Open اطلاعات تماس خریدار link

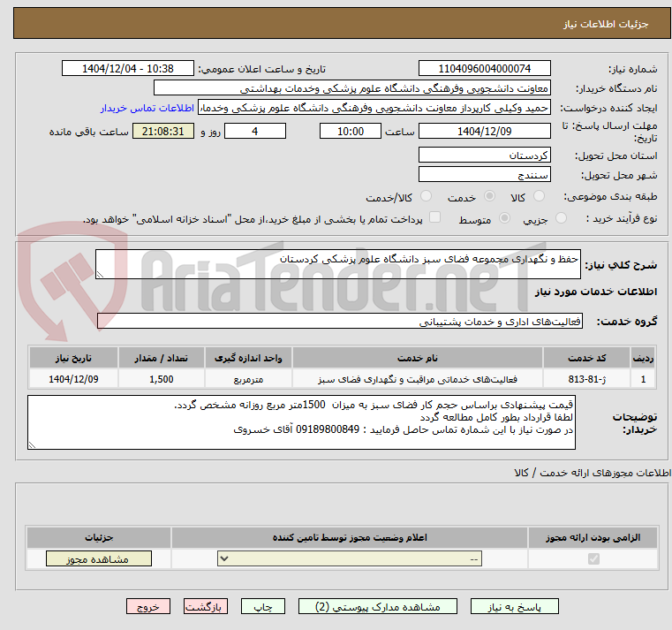tap(147, 108)
